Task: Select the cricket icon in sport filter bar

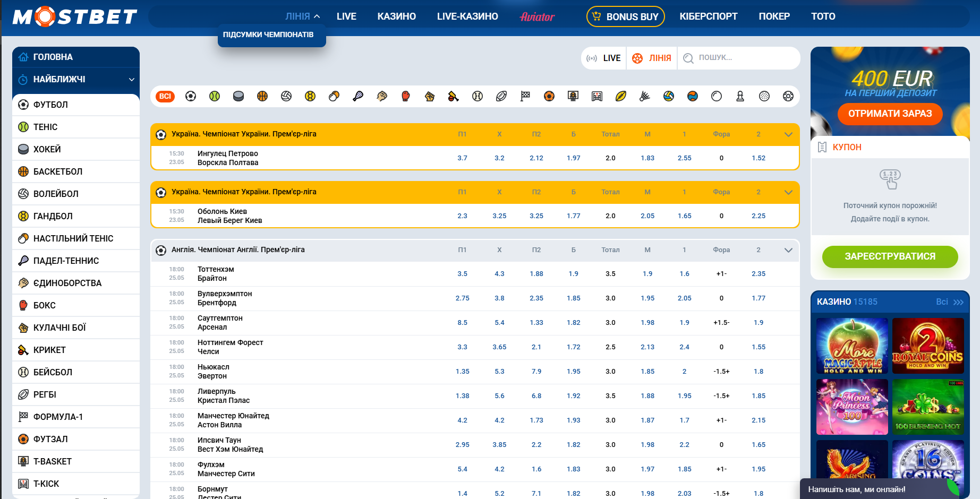Action: (x=454, y=96)
